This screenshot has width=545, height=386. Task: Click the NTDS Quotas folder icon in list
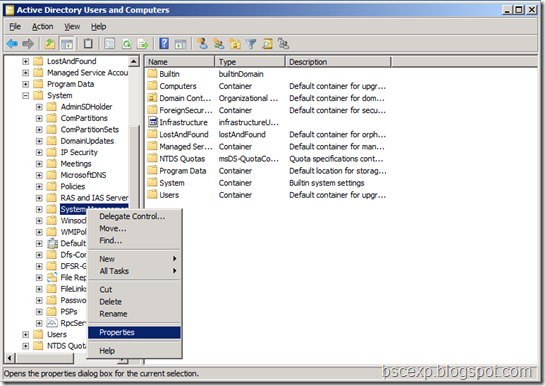[153, 158]
